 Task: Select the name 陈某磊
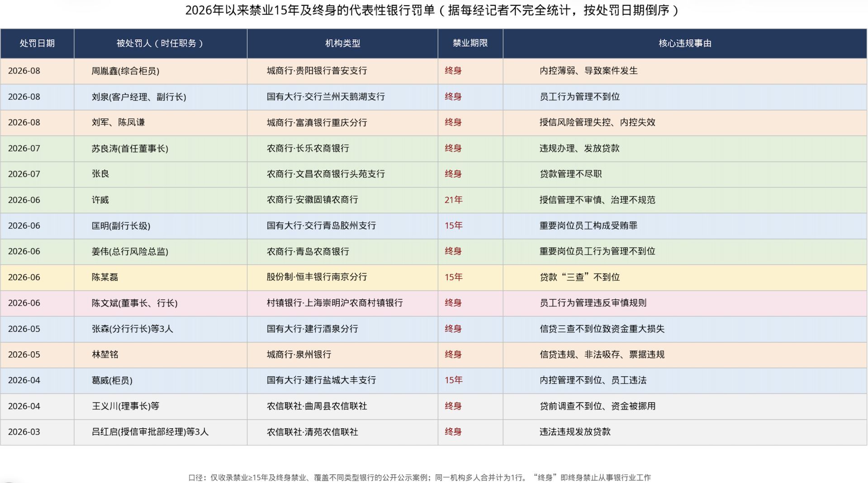pos(105,277)
